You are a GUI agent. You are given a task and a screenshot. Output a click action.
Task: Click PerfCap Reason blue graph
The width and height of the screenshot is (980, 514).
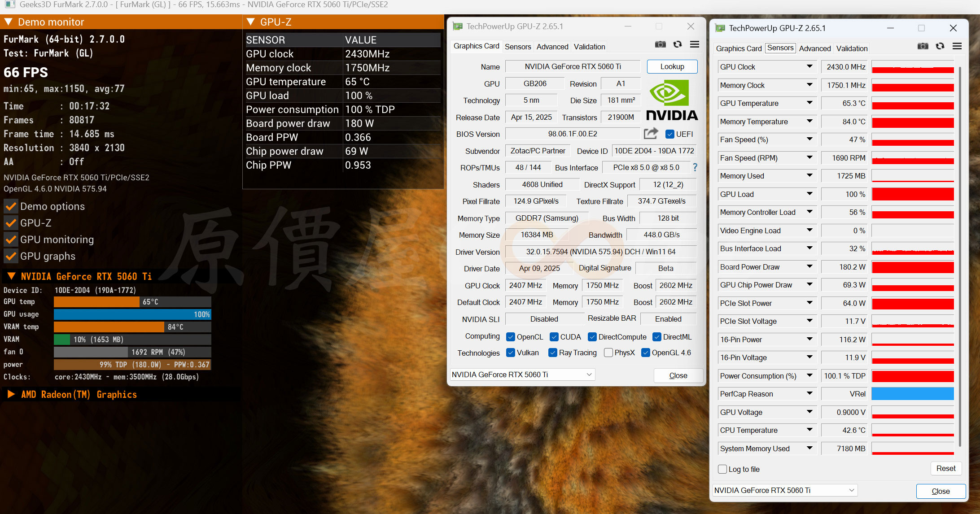coord(913,394)
